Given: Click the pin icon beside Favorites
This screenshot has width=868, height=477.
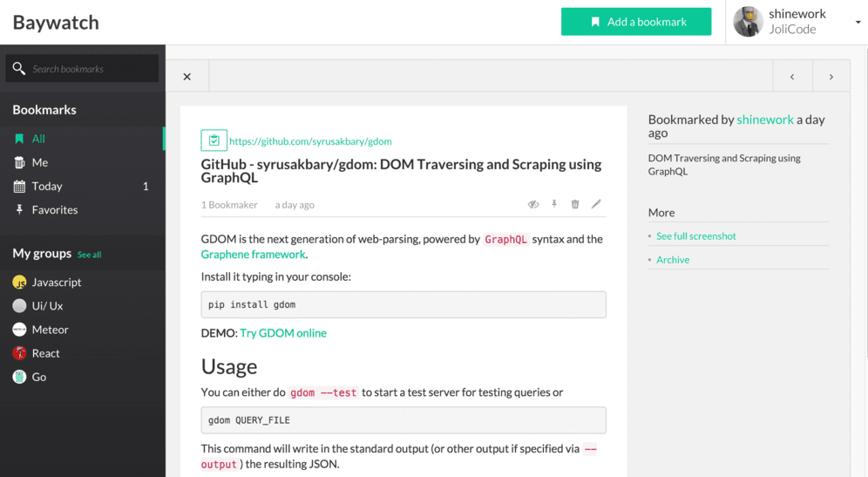Looking at the screenshot, I should pyautogui.click(x=19, y=209).
